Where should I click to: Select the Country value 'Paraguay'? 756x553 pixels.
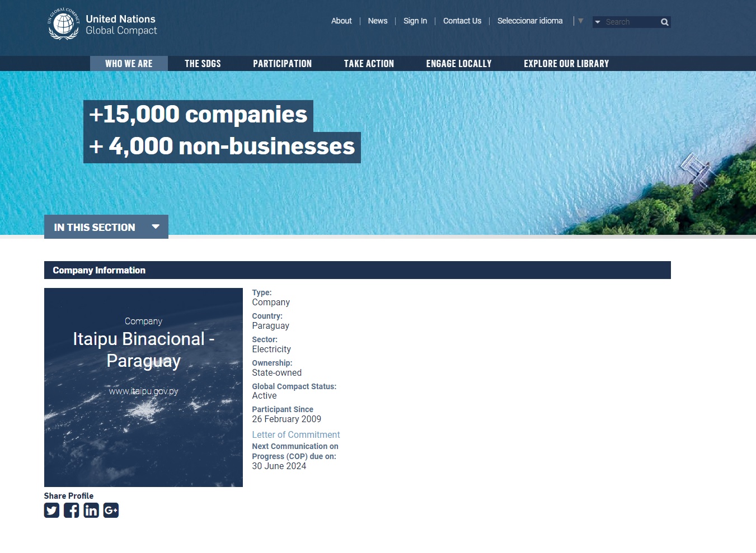(x=271, y=326)
